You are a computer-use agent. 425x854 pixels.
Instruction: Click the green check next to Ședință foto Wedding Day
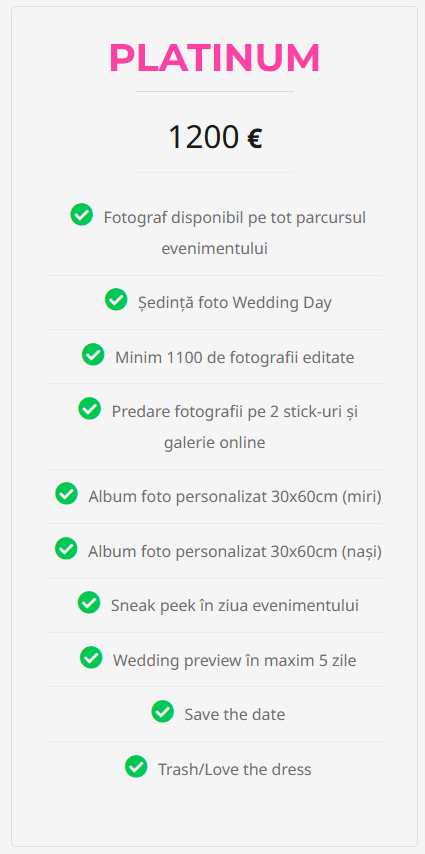[x=116, y=300]
